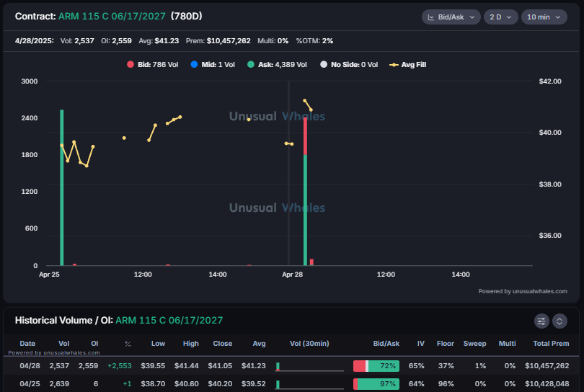Toggle the No Side series in legend
The image size is (584, 392).
point(349,64)
